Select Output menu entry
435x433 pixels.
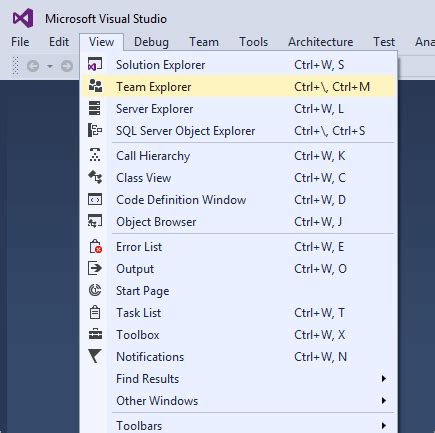[x=239, y=269]
